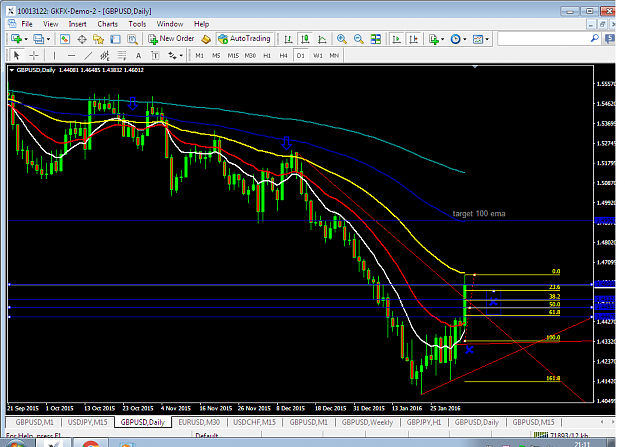Toggle the Auto Scroll chart button
This screenshot has height=447, width=625.
coord(397,39)
